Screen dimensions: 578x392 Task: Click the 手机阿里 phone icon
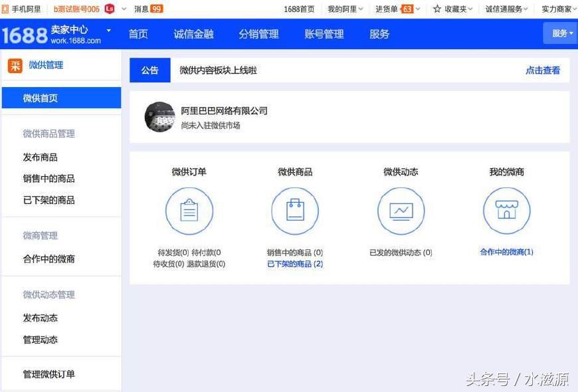(x=6, y=9)
